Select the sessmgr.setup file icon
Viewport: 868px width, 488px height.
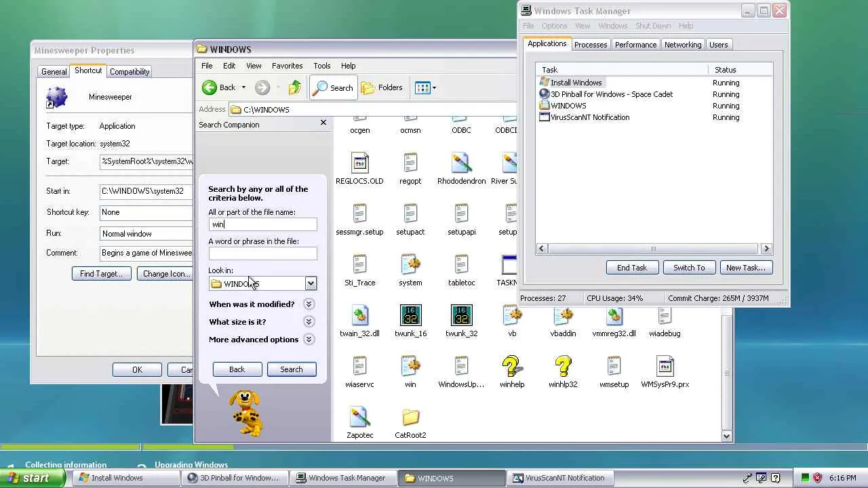pyautogui.click(x=359, y=213)
